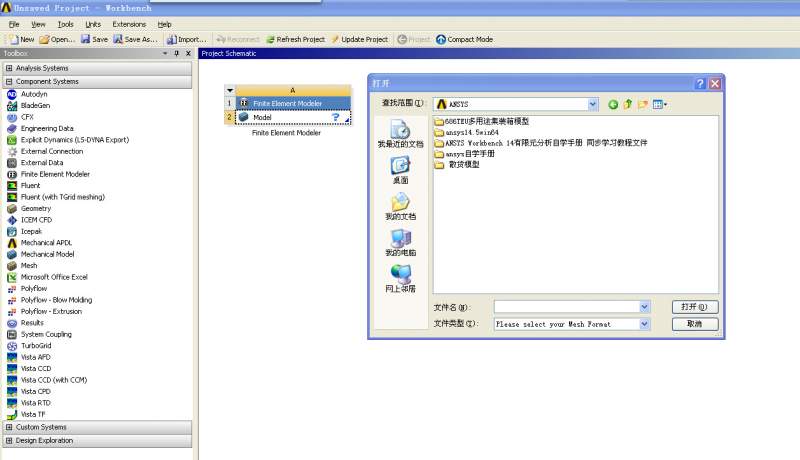Go up one folder level in dialog
The height and width of the screenshot is (460, 800).
[628, 105]
